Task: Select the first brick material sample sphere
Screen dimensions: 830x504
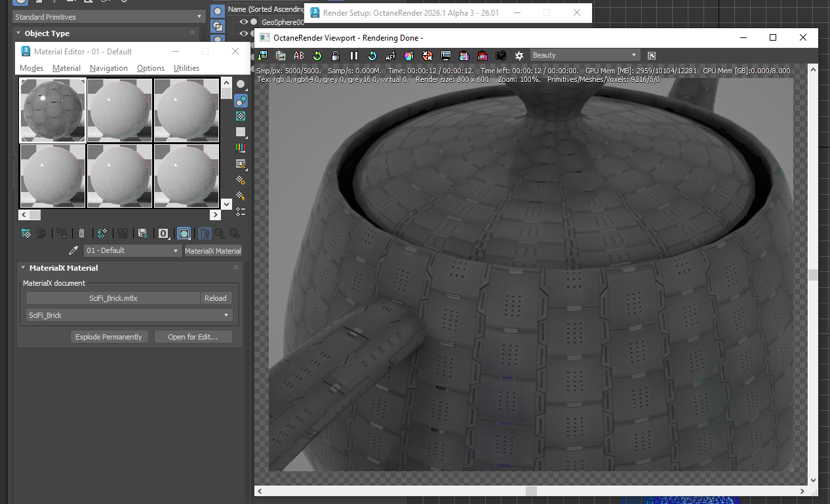Action: 52,110
